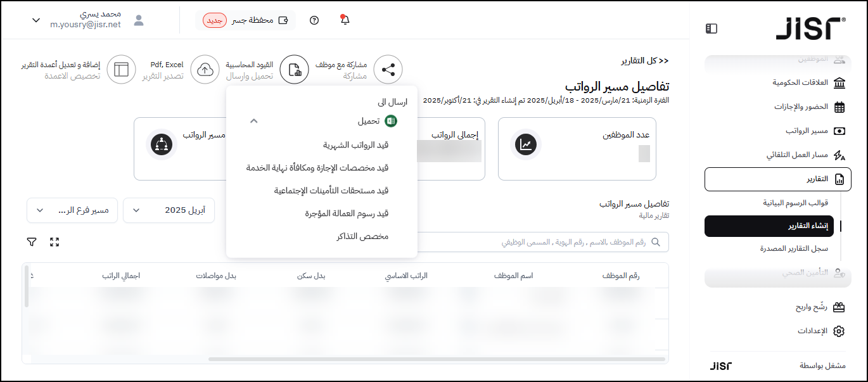Click the share with employee icon
The image size is (868, 382).
click(388, 70)
